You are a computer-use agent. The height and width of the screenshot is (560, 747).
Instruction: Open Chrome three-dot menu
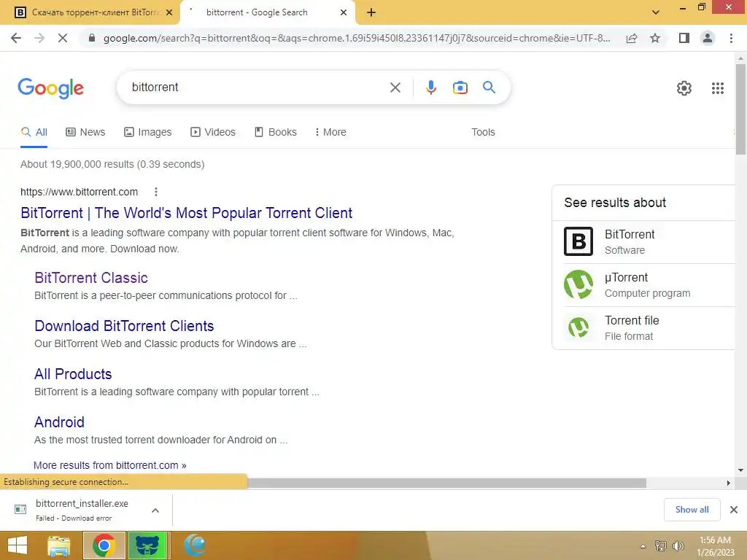click(731, 38)
